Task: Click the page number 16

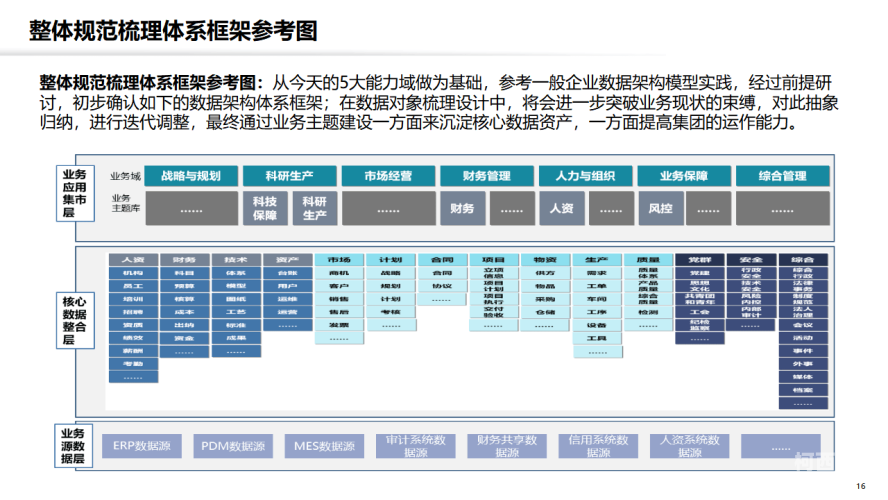Action: tap(861, 486)
